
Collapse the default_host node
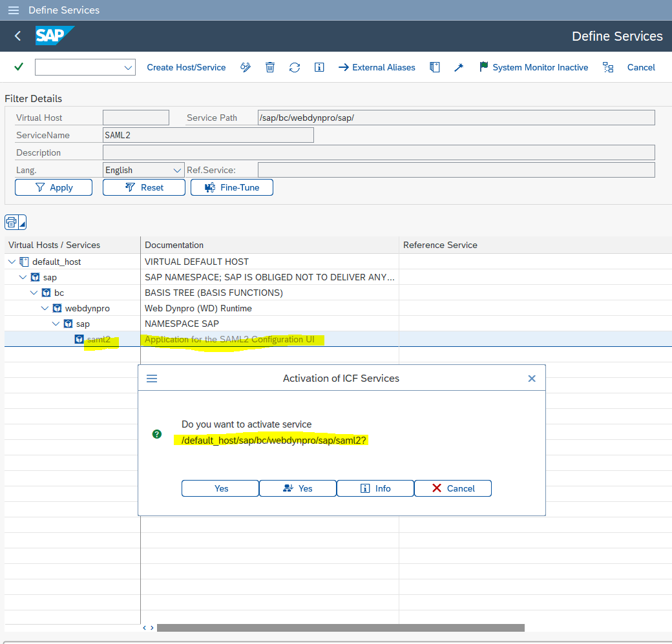12,262
